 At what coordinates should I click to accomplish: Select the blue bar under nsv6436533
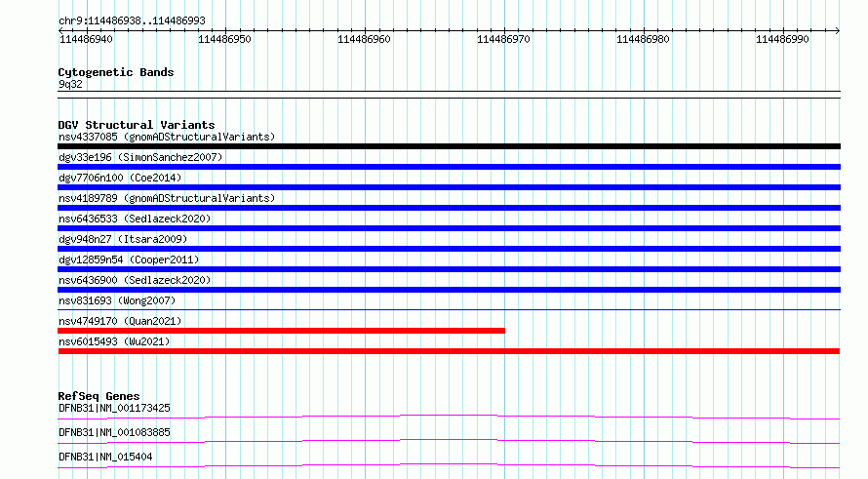(x=449, y=228)
